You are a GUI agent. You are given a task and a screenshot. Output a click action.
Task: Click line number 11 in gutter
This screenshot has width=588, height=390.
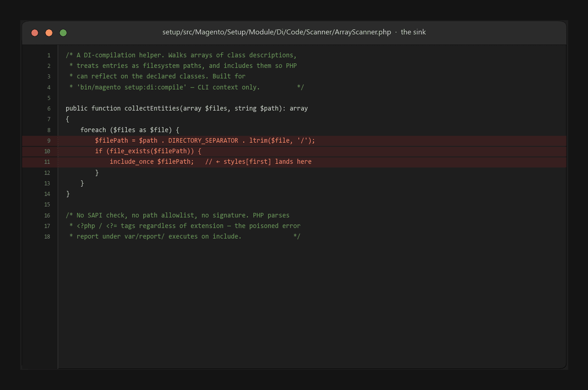tap(47, 162)
